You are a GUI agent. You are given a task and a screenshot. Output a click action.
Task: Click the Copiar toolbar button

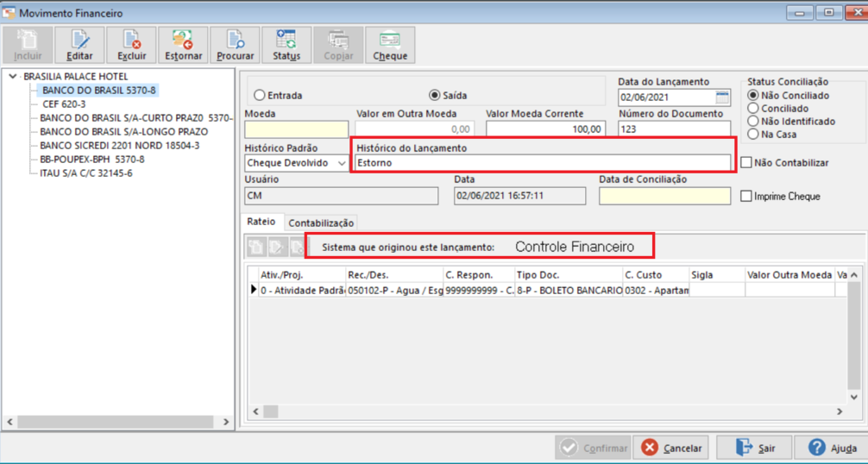pyautogui.click(x=339, y=45)
